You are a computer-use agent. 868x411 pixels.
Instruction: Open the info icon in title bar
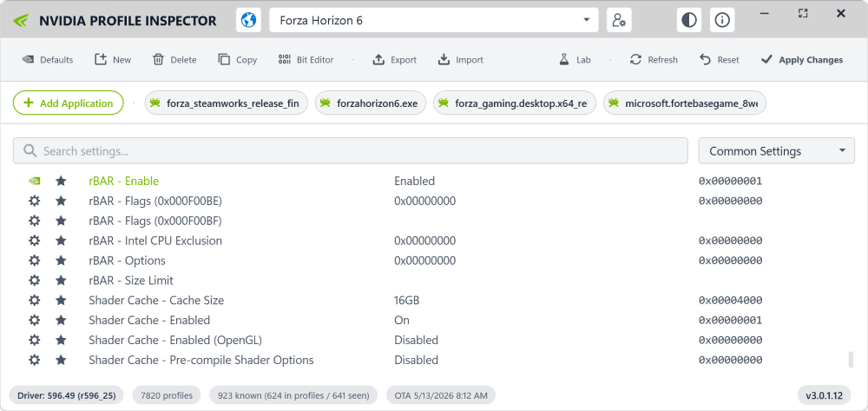coord(722,21)
